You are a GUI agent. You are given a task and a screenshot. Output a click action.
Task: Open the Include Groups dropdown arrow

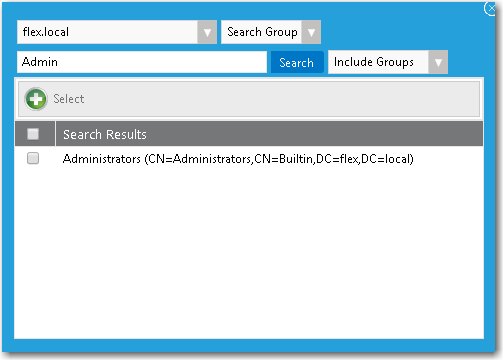tap(438, 62)
